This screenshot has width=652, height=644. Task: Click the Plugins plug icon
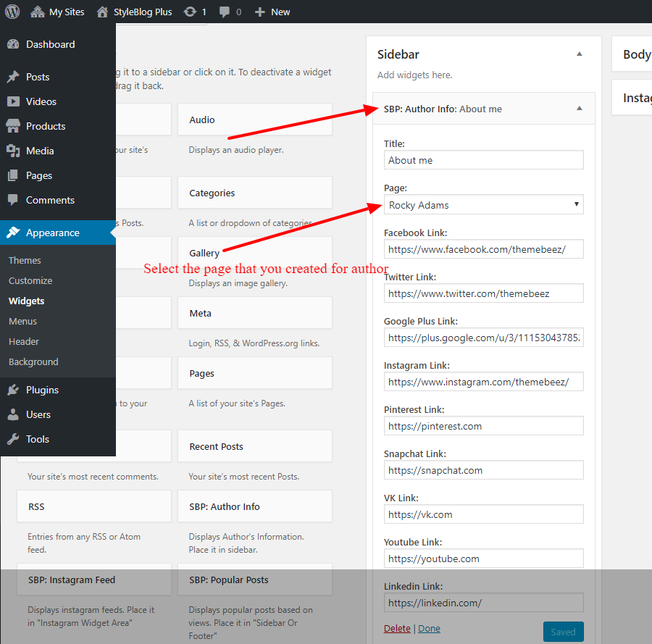pos(13,390)
